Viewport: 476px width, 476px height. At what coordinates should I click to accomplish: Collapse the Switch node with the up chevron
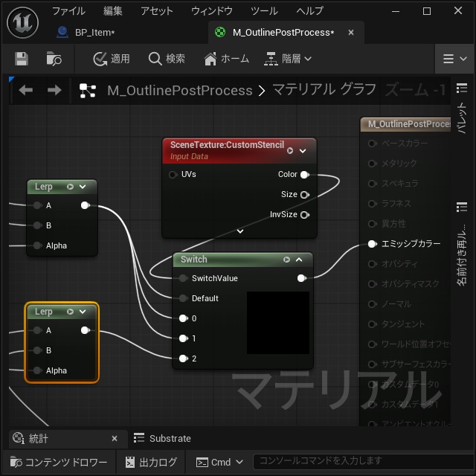point(299,260)
